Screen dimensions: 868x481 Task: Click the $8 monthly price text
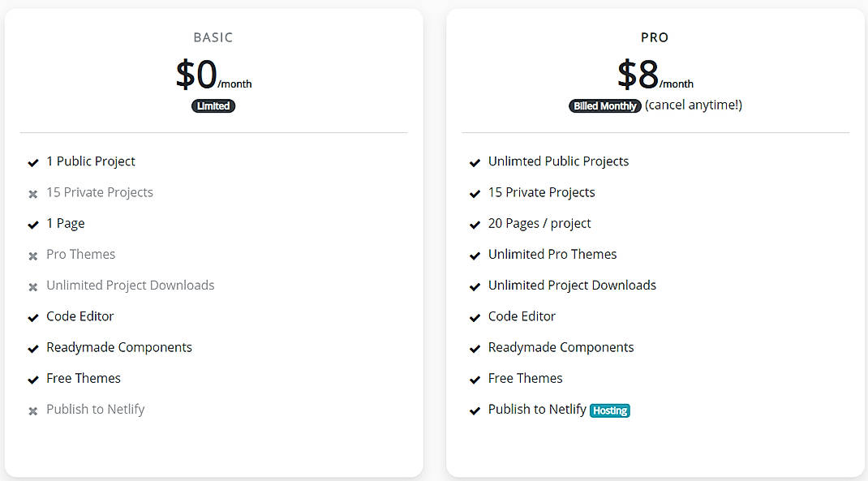(655, 75)
